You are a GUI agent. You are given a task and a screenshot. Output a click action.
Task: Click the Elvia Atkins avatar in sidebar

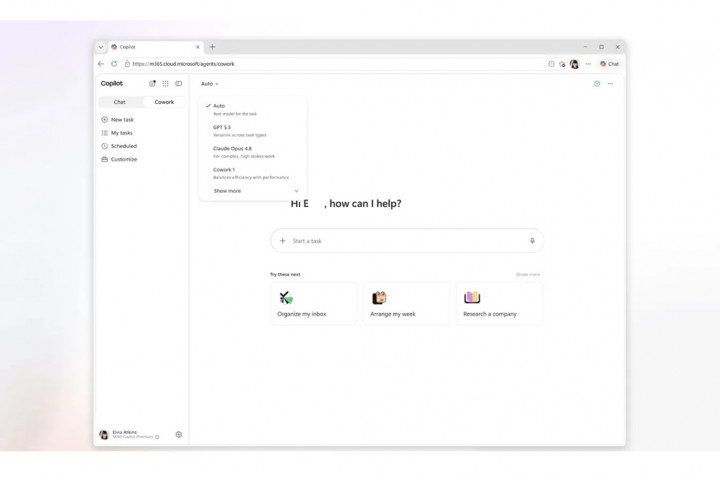[x=104, y=434]
